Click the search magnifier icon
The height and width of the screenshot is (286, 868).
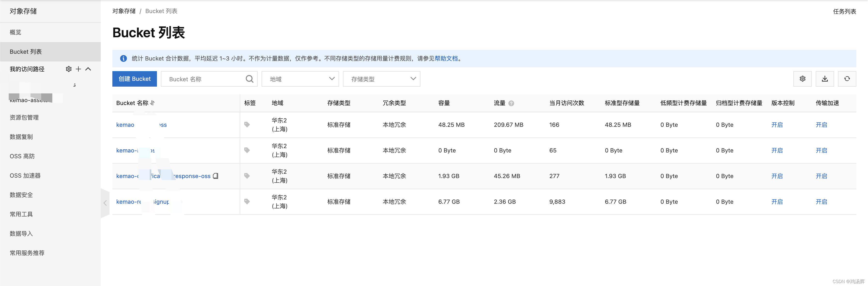click(x=249, y=79)
